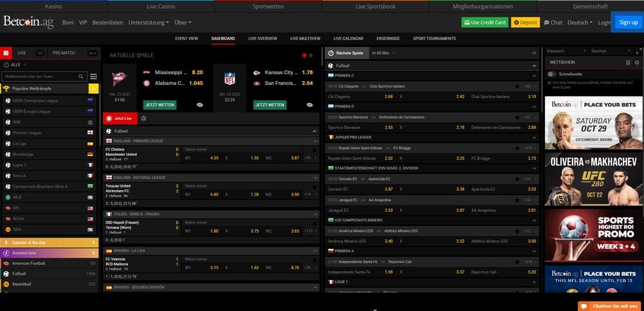This screenshot has width=644, height=311.
Task: Click the lightning icon of Express of the day
Action: pos(6,243)
